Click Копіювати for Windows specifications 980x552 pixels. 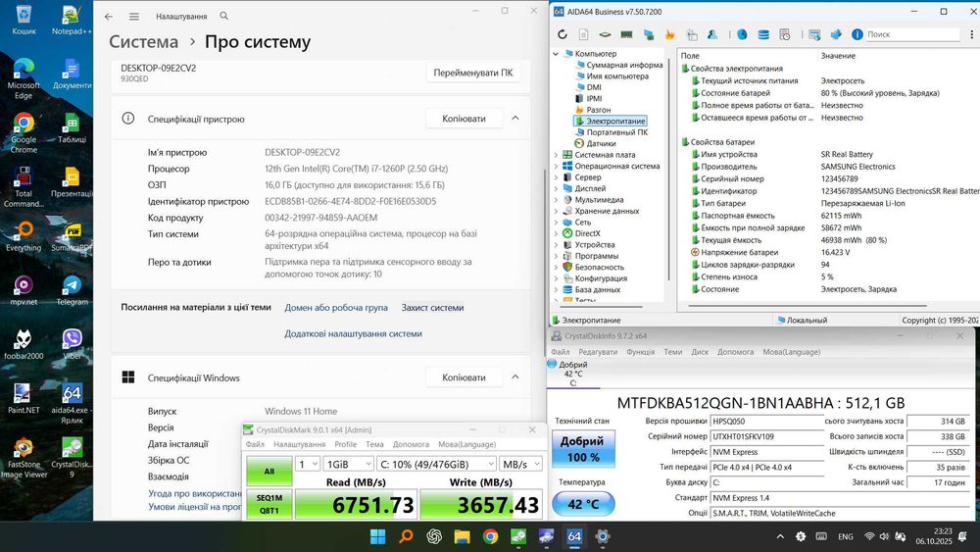(x=464, y=376)
